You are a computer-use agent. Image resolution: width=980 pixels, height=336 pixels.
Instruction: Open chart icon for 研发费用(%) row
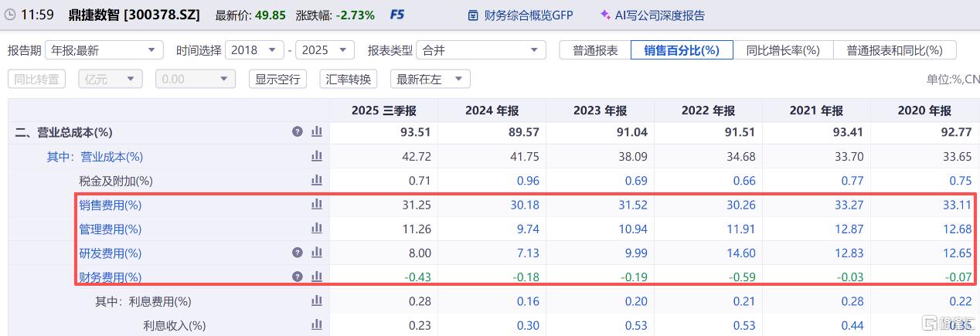[316, 253]
